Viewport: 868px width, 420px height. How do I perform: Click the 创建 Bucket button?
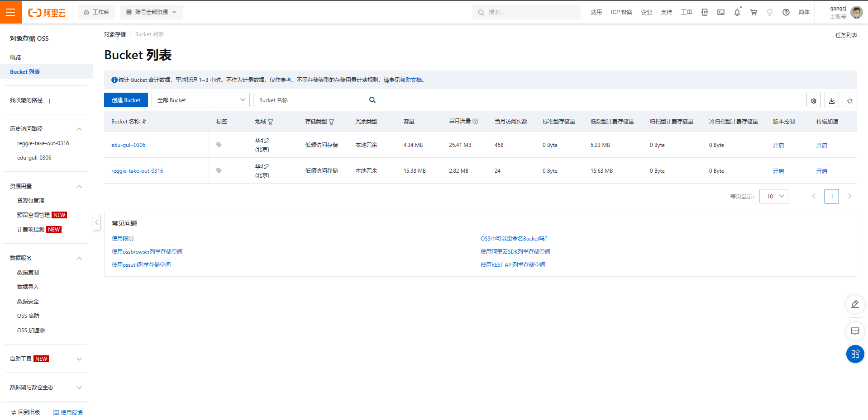(126, 100)
